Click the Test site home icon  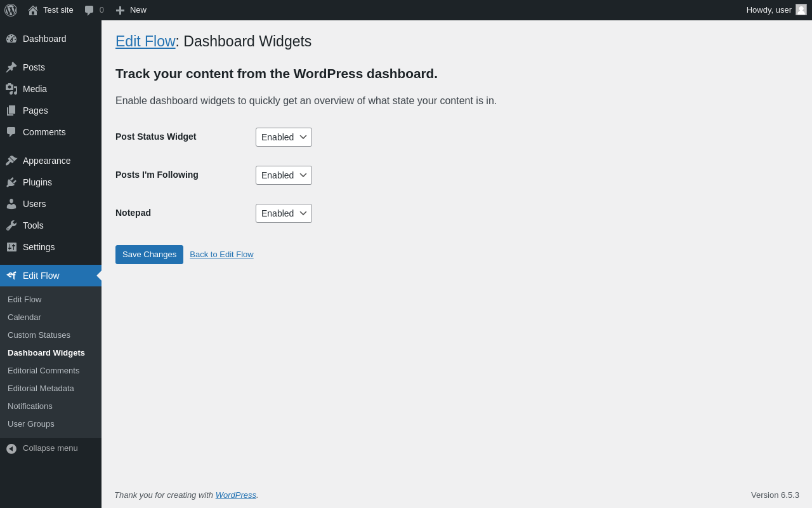coord(33,10)
